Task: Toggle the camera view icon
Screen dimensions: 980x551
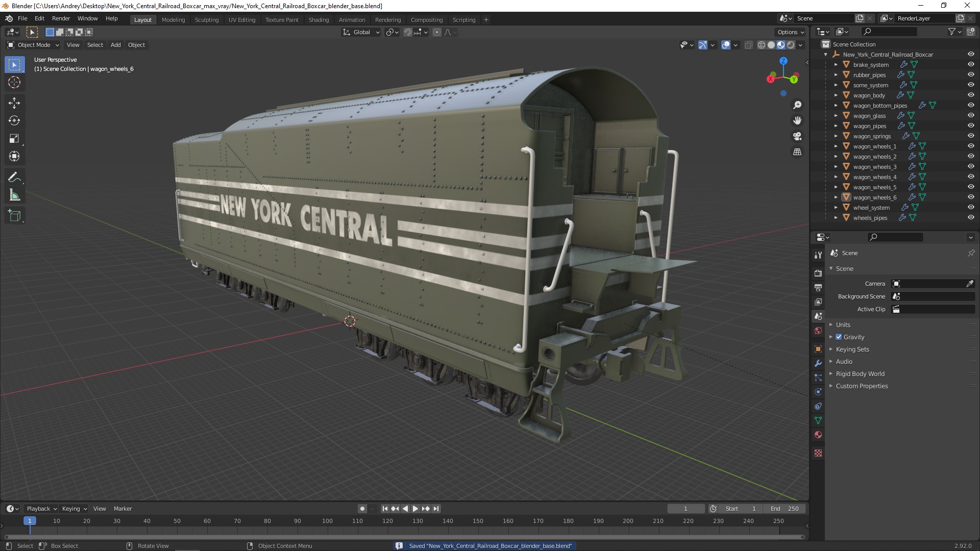Action: coord(797,136)
